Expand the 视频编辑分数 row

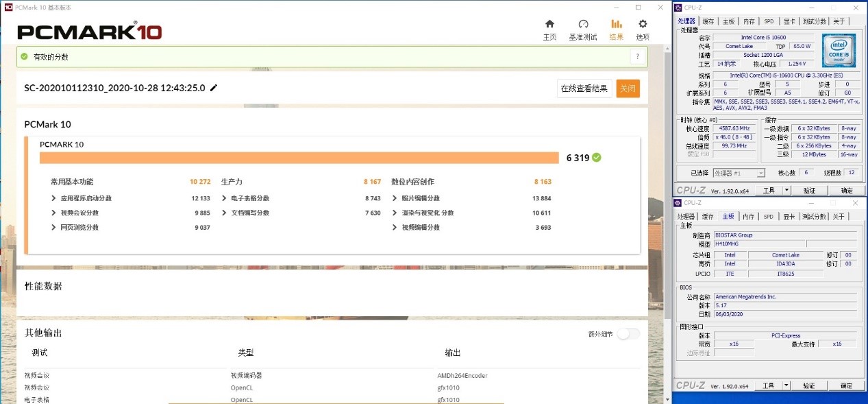point(395,227)
